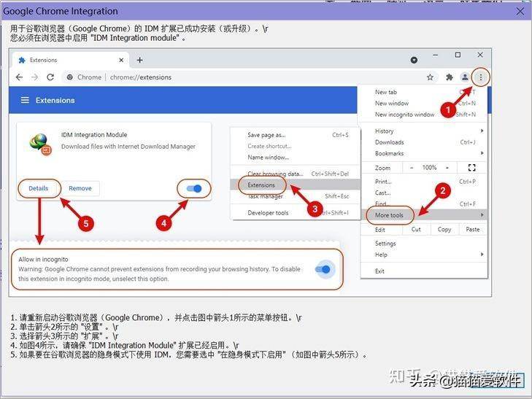
Task: Click "Download files with Internet Download Manager" text
Action: pos(128,147)
